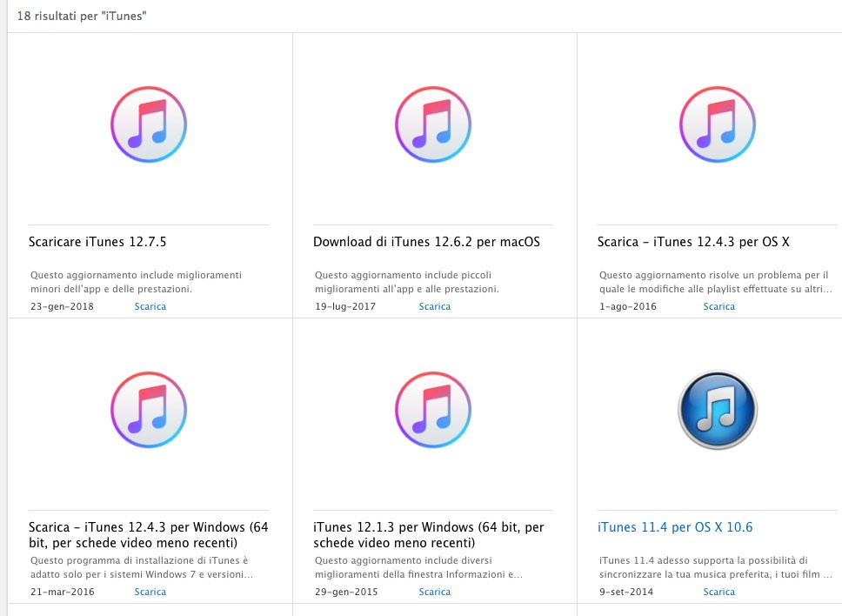Click Scarica for iTunes 12.4.3 per OS X
The image size is (842, 616).
click(x=719, y=306)
